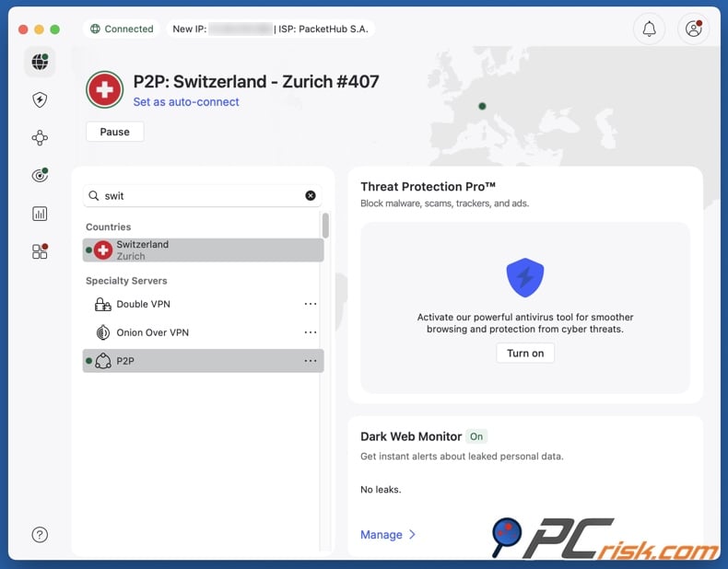Select the P2P server row
The image size is (728, 569).
coord(203,361)
